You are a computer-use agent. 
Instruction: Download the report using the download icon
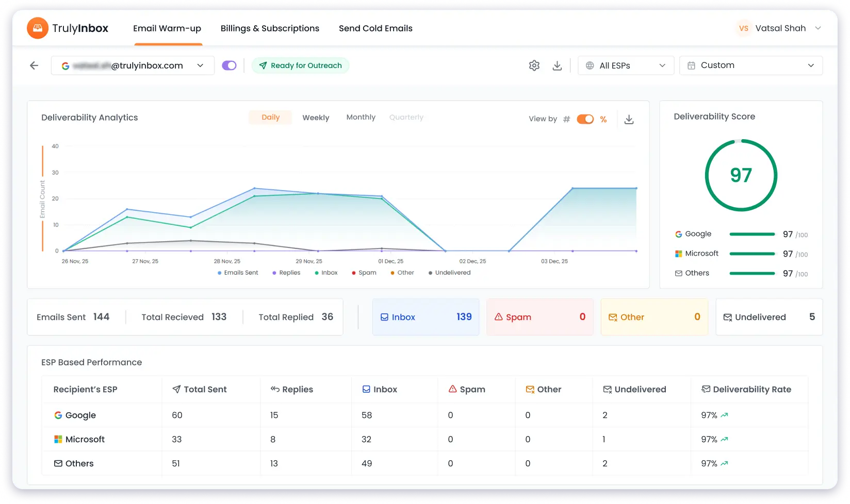(x=557, y=65)
